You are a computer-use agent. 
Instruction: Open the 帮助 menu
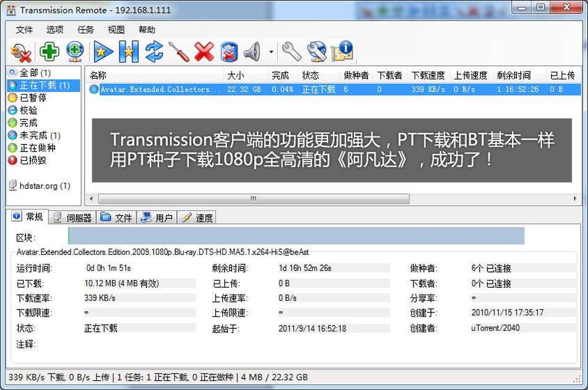(x=146, y=29)
